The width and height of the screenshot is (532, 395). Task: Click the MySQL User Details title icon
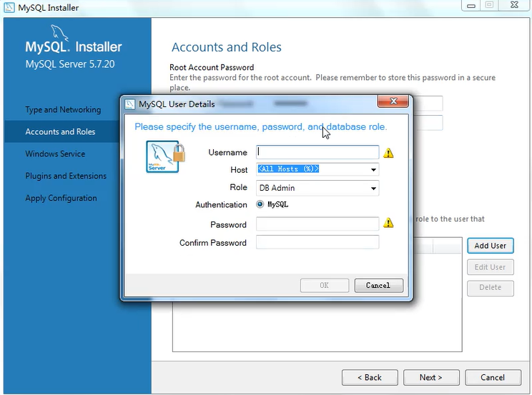coord(129,104)
